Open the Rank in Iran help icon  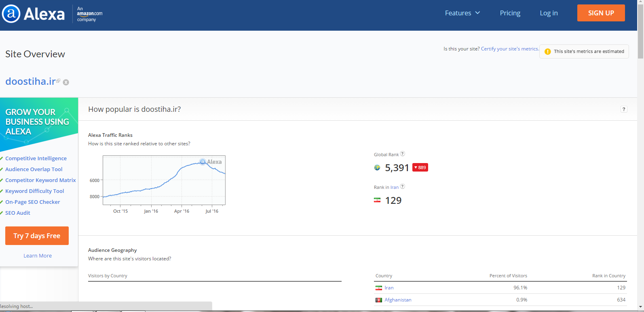[403, 186]
